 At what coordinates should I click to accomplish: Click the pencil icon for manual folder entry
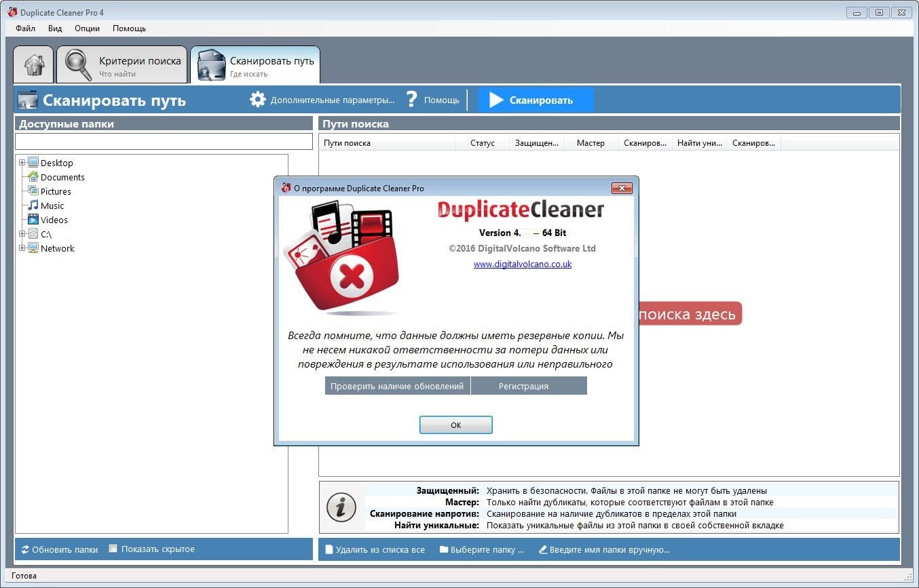542,549
